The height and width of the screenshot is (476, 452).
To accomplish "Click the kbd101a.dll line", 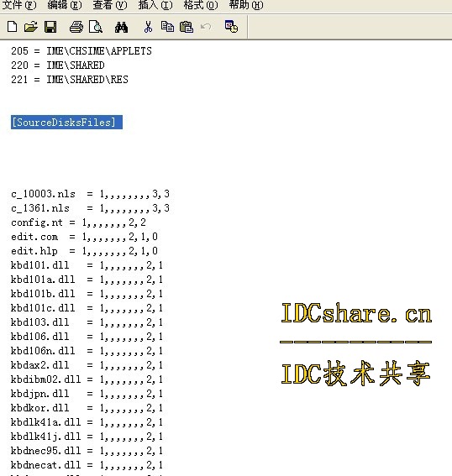I will click(x=87, y=280).
